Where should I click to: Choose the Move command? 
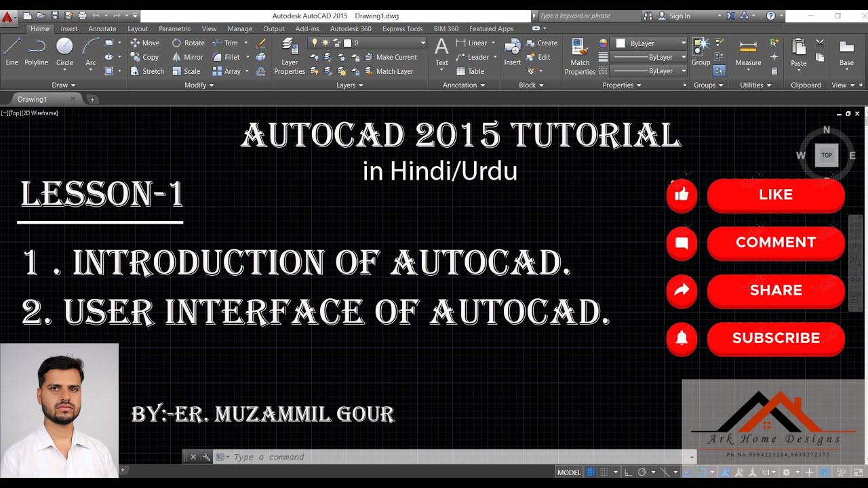144,43
